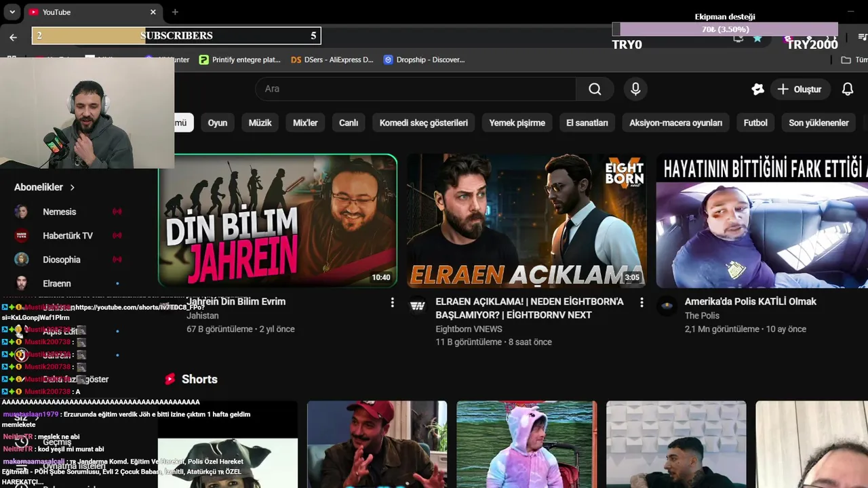Click the Shorts section logo icon
This screenshot has width=868, height=488.
170,379
